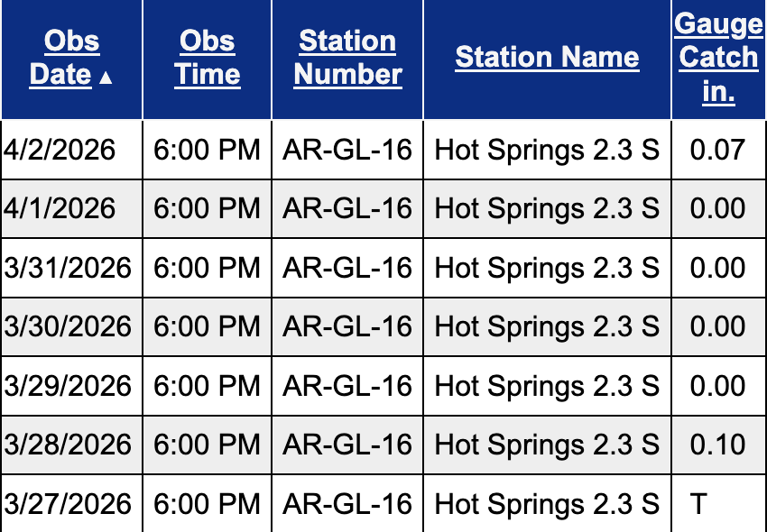The height and width of the screenshot is (532, 767).
Task: Click the 3/29/2026 date cell
Action: point(68,386)
